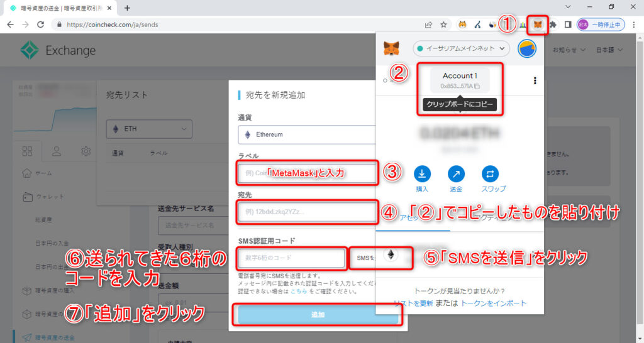Click the ラベル input field
644x343 pixels.
coord(307,173)
